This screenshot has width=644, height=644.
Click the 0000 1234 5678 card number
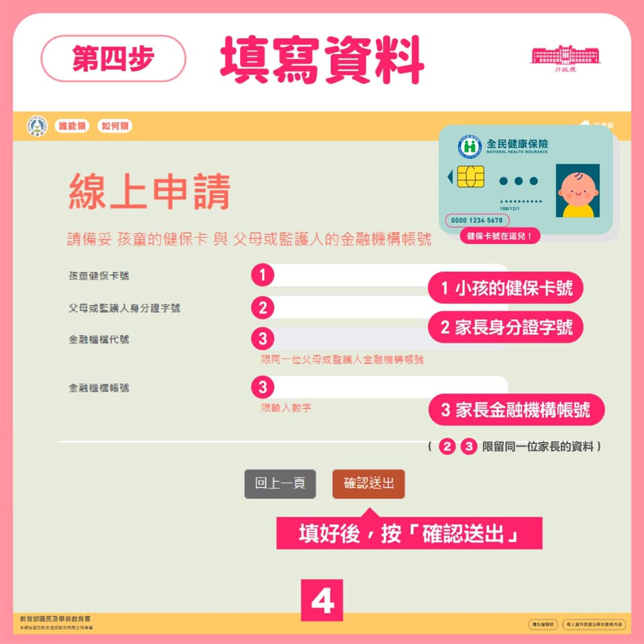coord(477,220)
